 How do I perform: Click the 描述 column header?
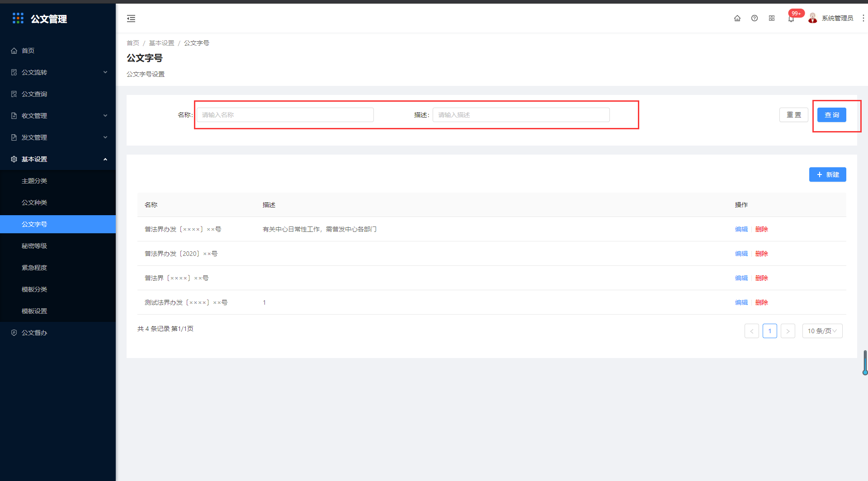click(x=269, y=205)
